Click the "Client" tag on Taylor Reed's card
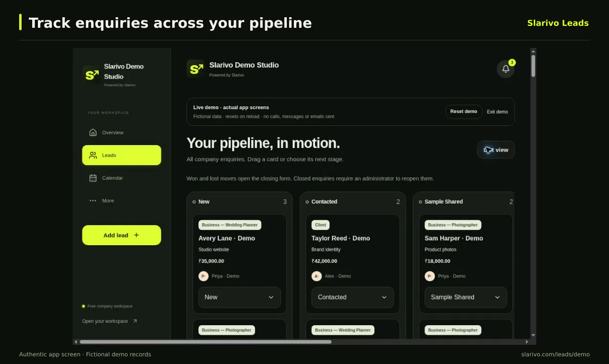The width and height of the screenshot is (609, 364). pos(321,225)
